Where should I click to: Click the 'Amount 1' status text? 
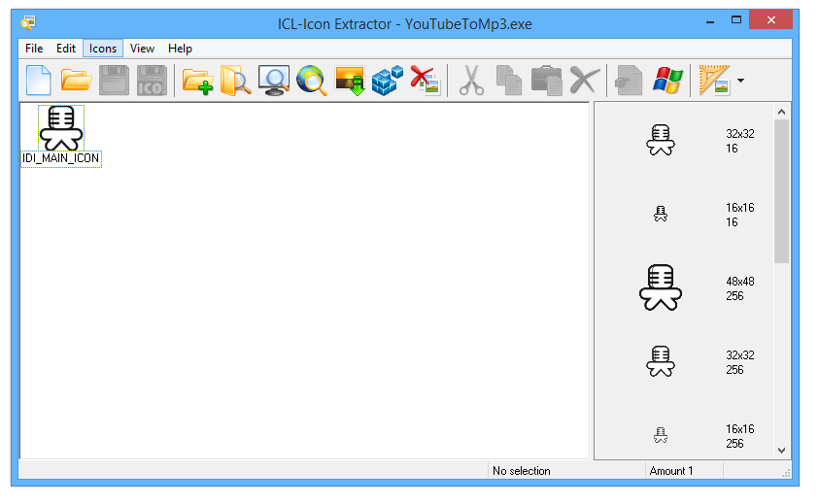(671, 471)
